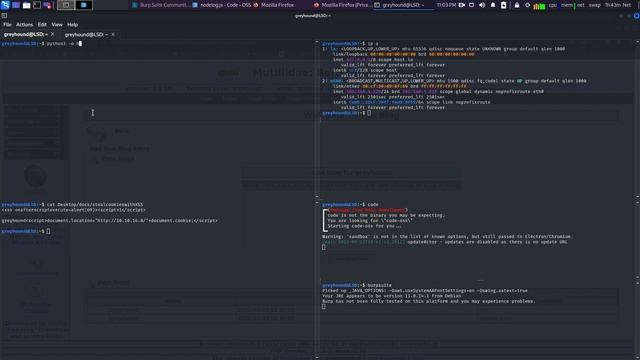Open the Help menu

72,24
